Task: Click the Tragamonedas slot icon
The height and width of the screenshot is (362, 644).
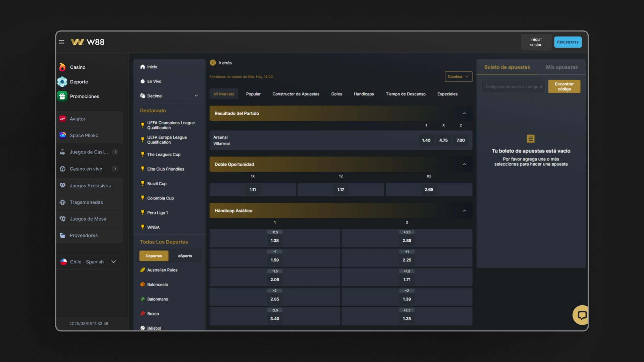Action: point(62,202)
